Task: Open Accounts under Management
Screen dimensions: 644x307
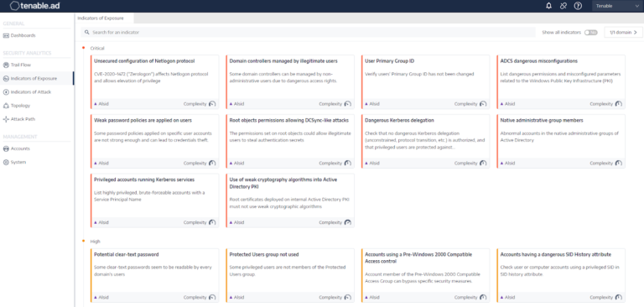Action: click(20, 148)
